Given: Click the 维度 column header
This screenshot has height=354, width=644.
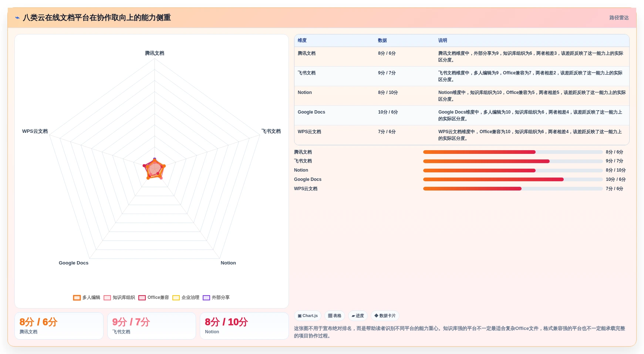Looking at the screenshot, I should (x=302, y=41).
